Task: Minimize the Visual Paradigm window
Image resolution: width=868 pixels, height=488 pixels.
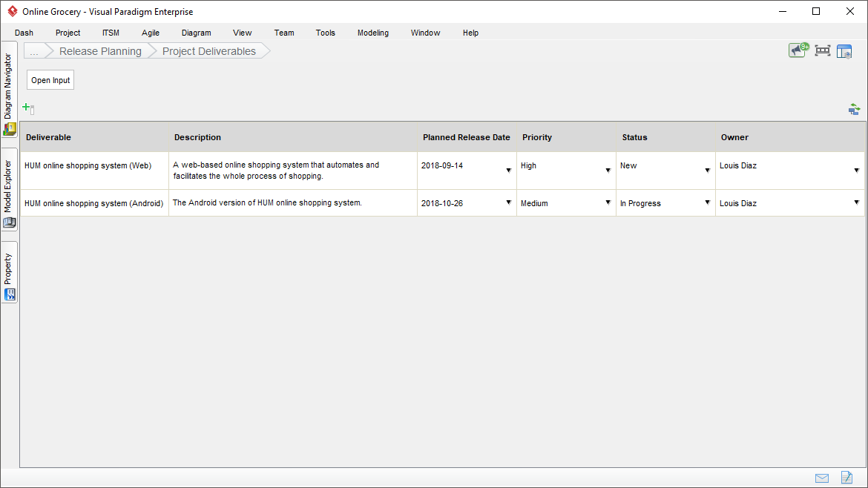Action: 783,11
